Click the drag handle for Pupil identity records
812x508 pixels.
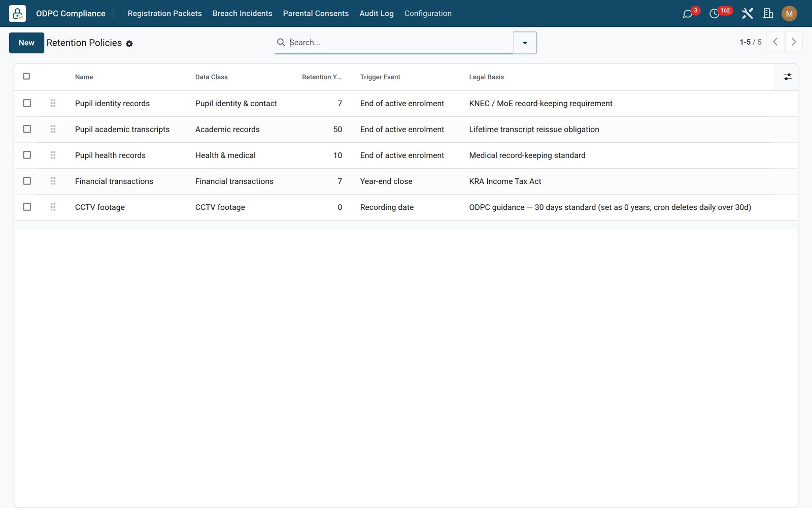[53, 103]
